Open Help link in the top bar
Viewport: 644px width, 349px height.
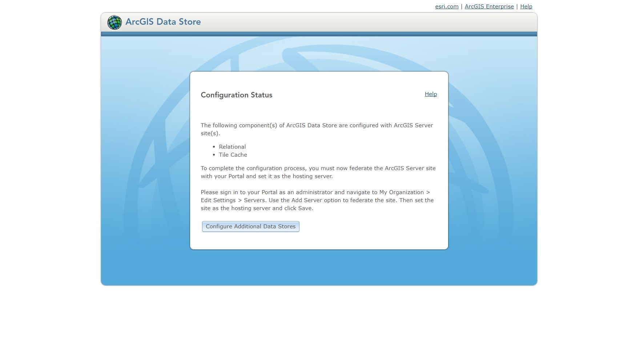click(x=526, y=7)
